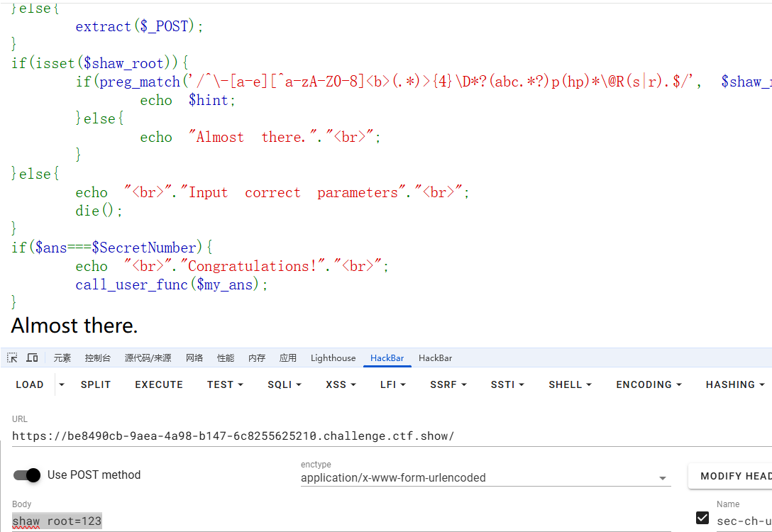Open the XSS payload menu

[x=340, y=384]
